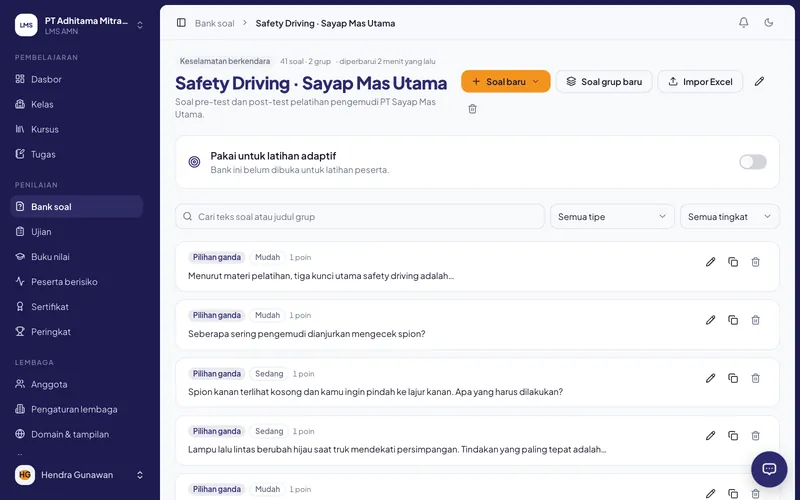Select Bank soal in sidebar
The image size is (800, 500).
click(77, 207)
